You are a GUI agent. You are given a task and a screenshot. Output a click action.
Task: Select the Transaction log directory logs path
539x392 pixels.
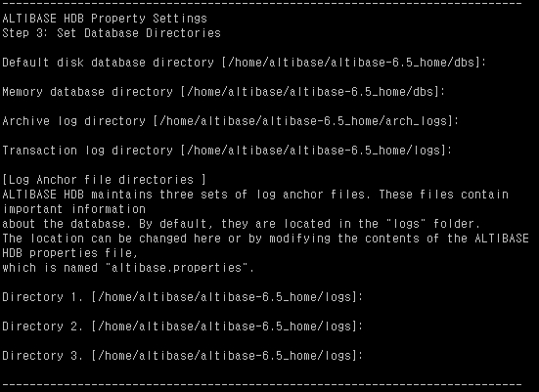(313, 151)
